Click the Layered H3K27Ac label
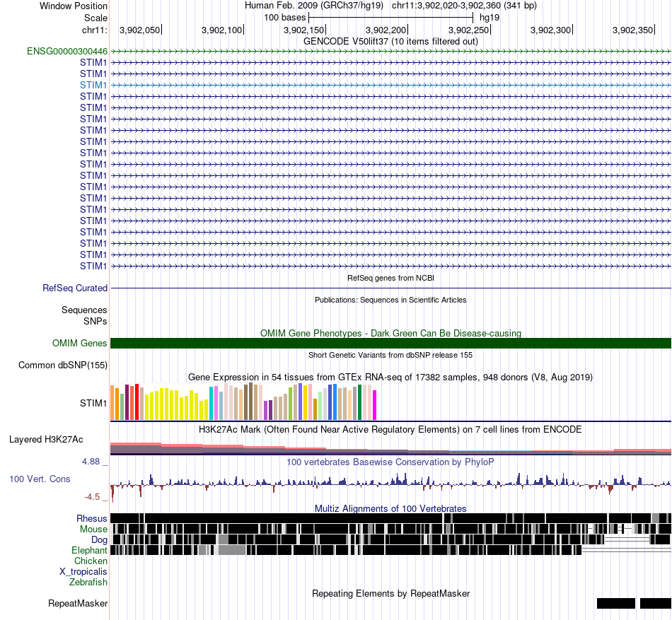 (x=46, y=440)
